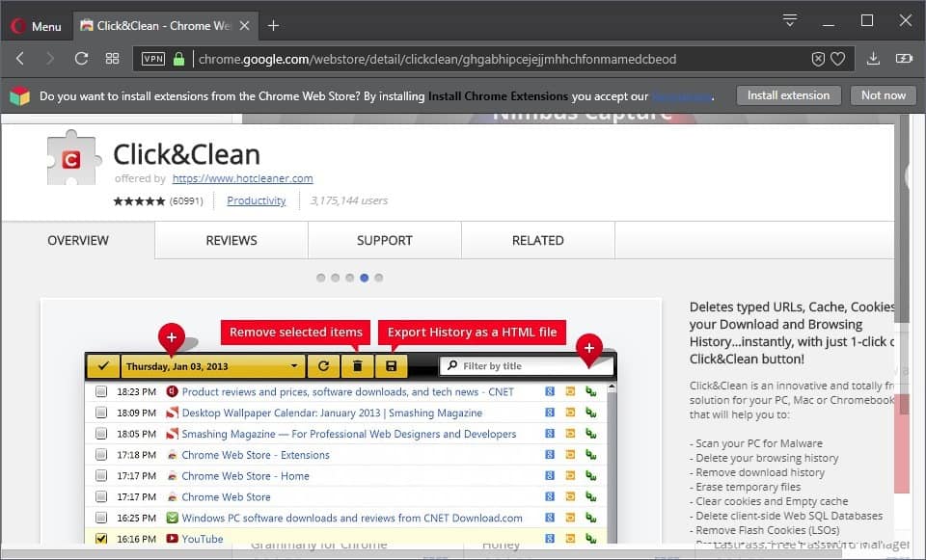Check the Chrome Web Store - Extensions checkbox
The width and height of the screenshot is (926, 560).
point(101,454)
